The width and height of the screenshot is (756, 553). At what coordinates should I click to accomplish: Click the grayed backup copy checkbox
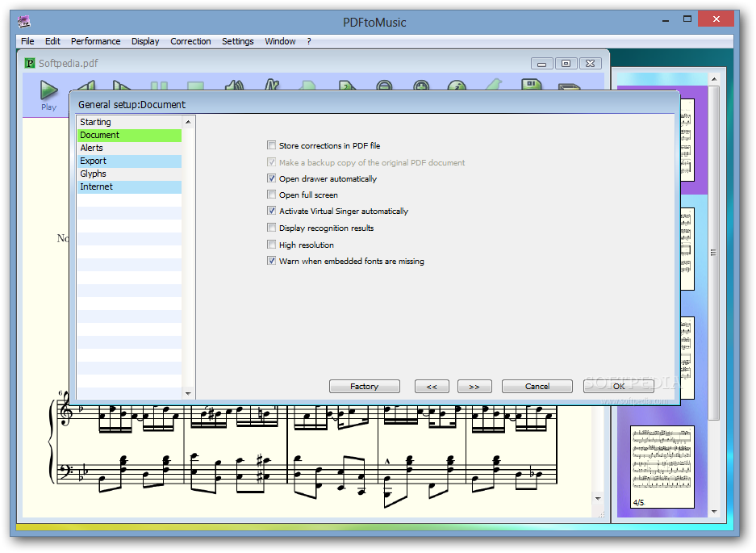pos(271,162)
